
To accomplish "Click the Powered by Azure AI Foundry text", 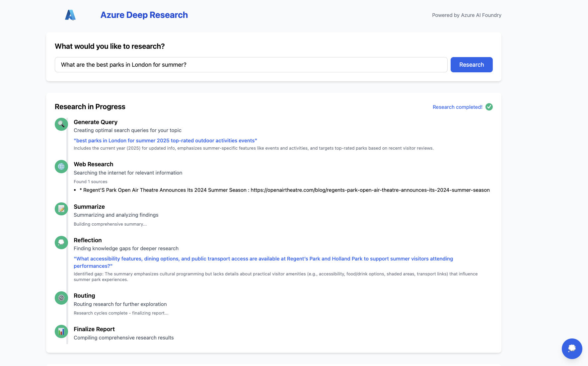I will 467,15.
